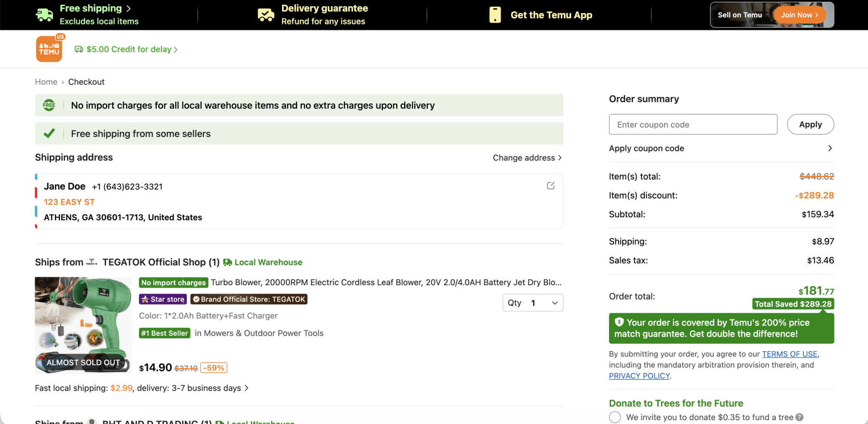The width and height of the screenshot is (868, 424).
Task: Click the delivery guarantee icon
Action: coord(266,15)
